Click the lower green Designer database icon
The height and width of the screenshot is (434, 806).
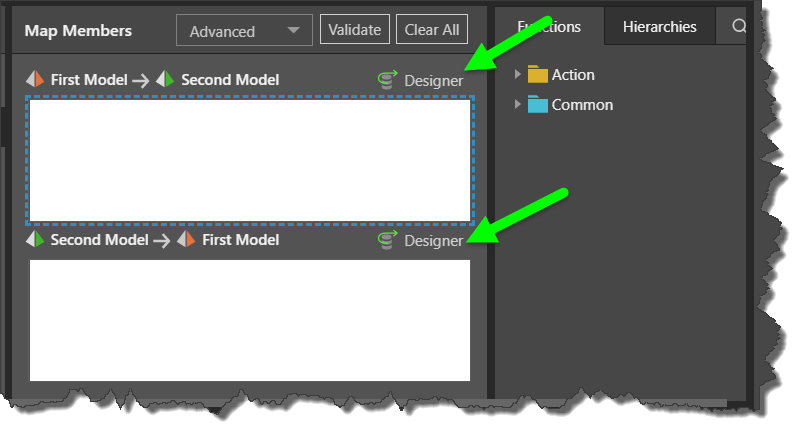point(388,240)
